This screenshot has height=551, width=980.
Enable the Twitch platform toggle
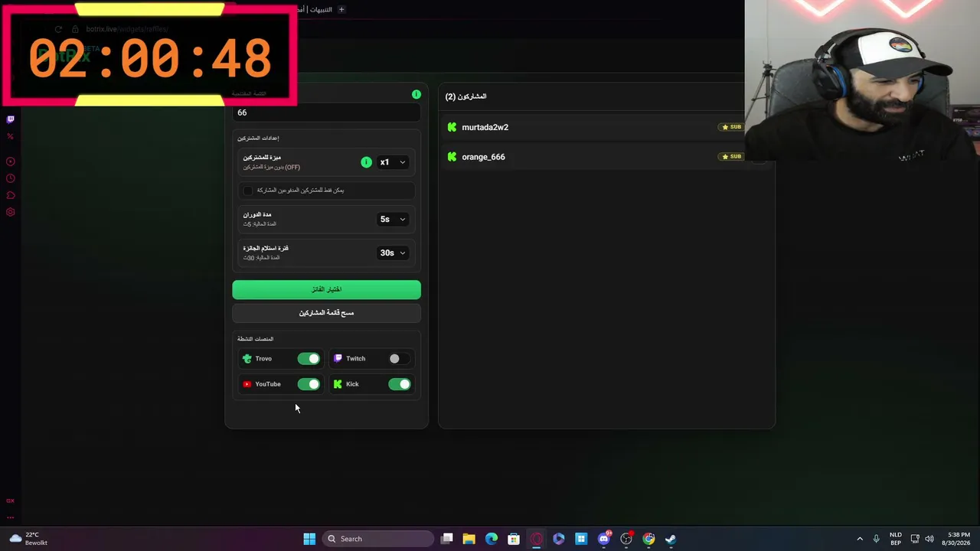pos(400,359)
